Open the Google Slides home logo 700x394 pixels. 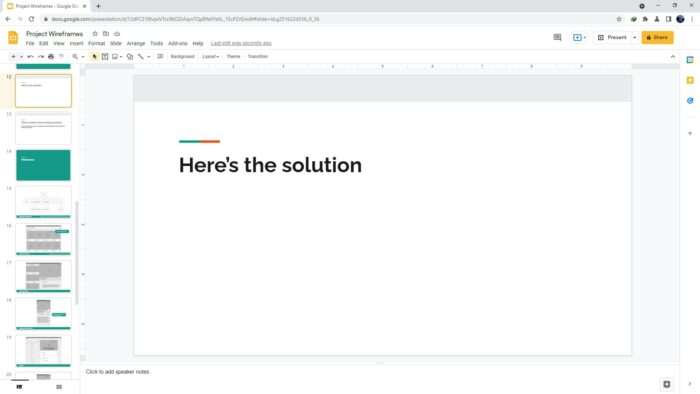pyautogui.click(x=13, y=38)
